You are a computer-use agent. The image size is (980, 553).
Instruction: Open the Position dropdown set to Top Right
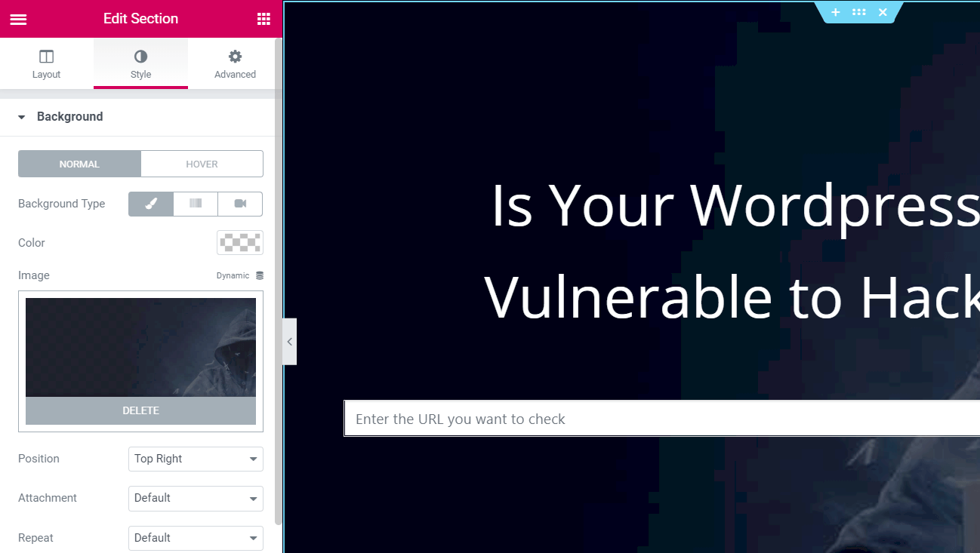pos(196,459)
